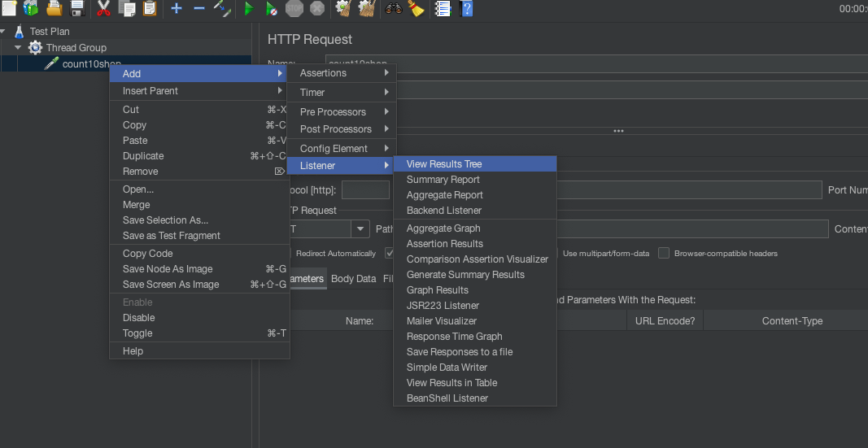Choose Aggregate Graph listener
The height and width of the screenshot is (448, 868).
tap(475, 228)
